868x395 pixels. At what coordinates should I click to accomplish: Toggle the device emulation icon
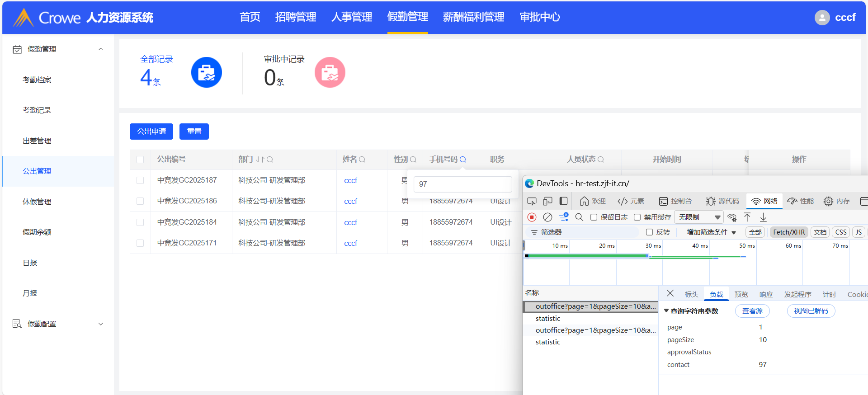click(x=547, y=201)
